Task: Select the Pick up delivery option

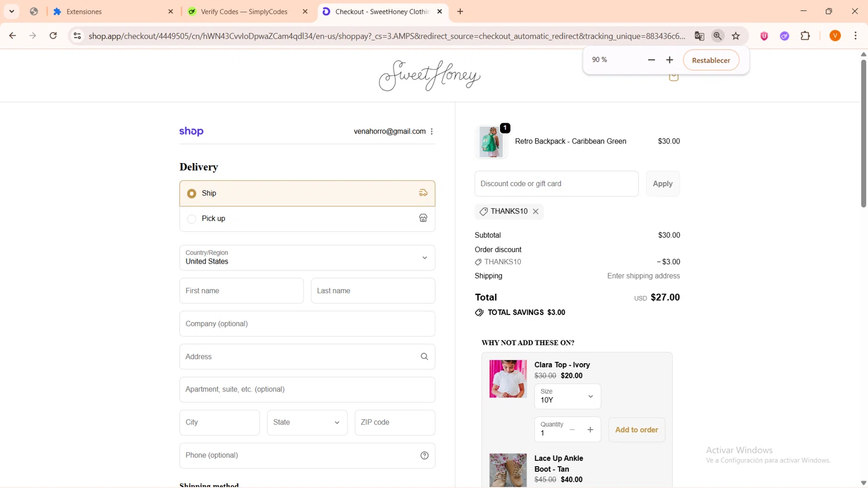Action: 307,219
